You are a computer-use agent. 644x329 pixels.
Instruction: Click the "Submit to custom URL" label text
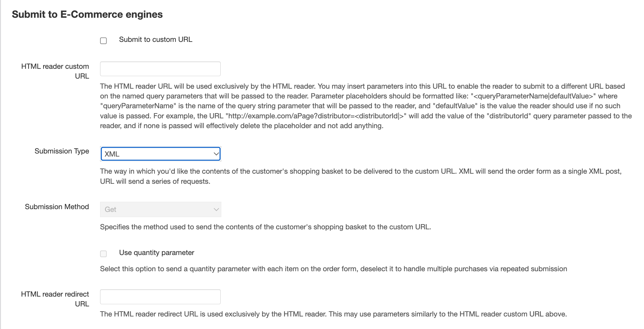tap(155, 39)
